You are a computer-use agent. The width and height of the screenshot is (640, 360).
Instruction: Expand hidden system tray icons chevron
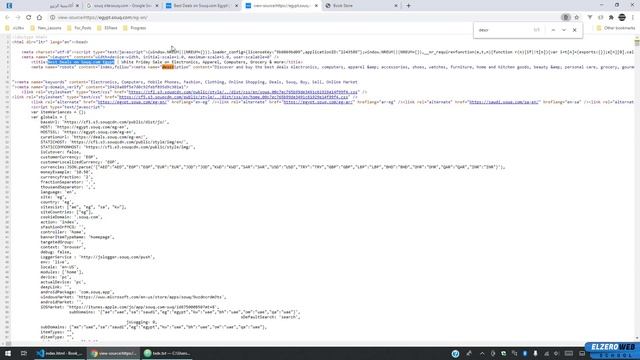click(x=482, y=353)
